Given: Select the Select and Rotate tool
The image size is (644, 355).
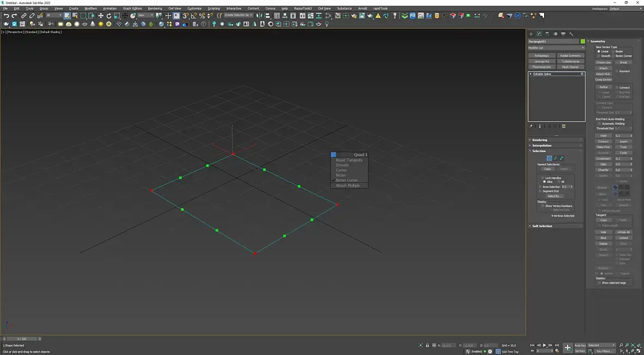Looking at the screenshot, I should pos(109,16).
